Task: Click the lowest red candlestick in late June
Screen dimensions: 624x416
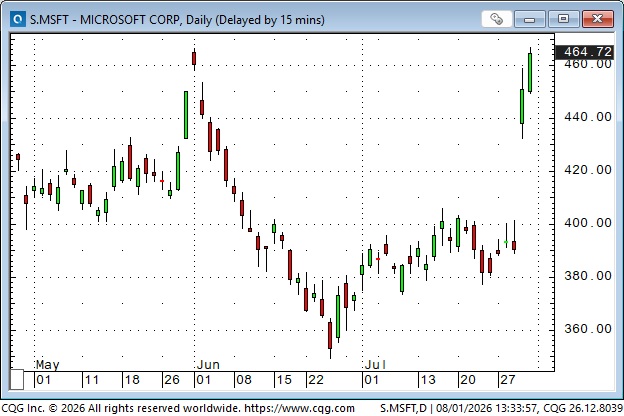Action: [330, 337]
